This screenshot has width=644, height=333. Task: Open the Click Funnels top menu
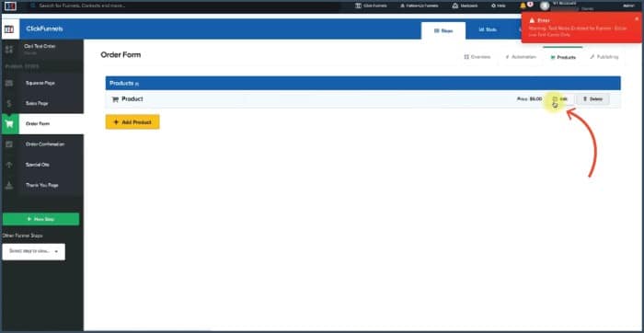(372, 6)
